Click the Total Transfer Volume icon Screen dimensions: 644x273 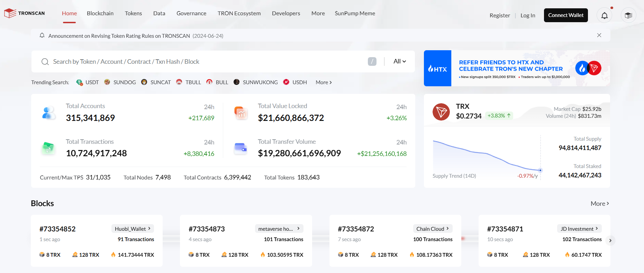241,148
